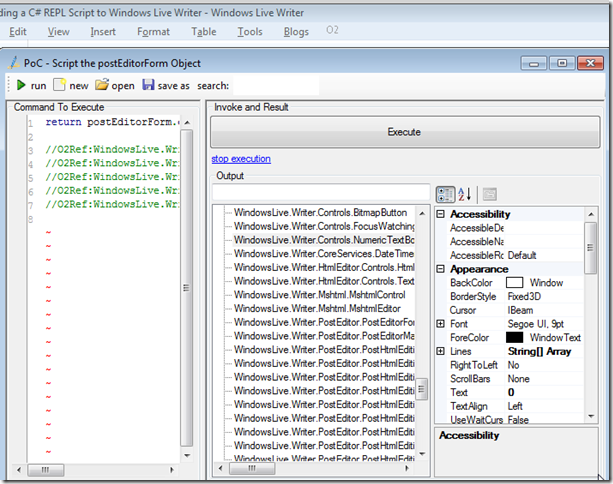Click the AccessibleDescription property row
This screenshot has height=484, width=613.
pos(516,228)
